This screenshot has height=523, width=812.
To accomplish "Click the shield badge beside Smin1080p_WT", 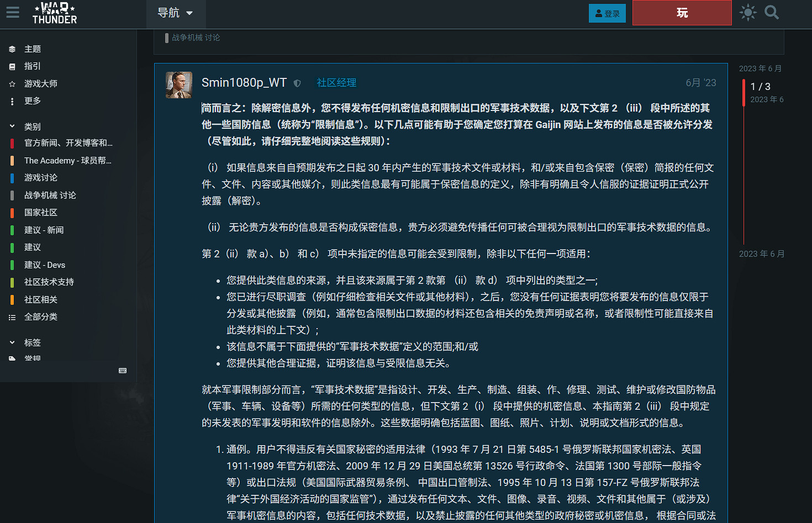I will pyautogui.click(x=297, y=83).
